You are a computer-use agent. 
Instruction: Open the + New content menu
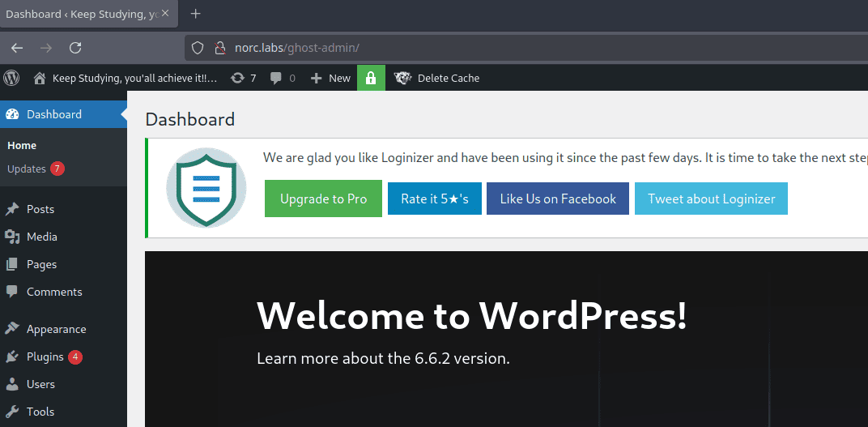click(x=330, y=78)
